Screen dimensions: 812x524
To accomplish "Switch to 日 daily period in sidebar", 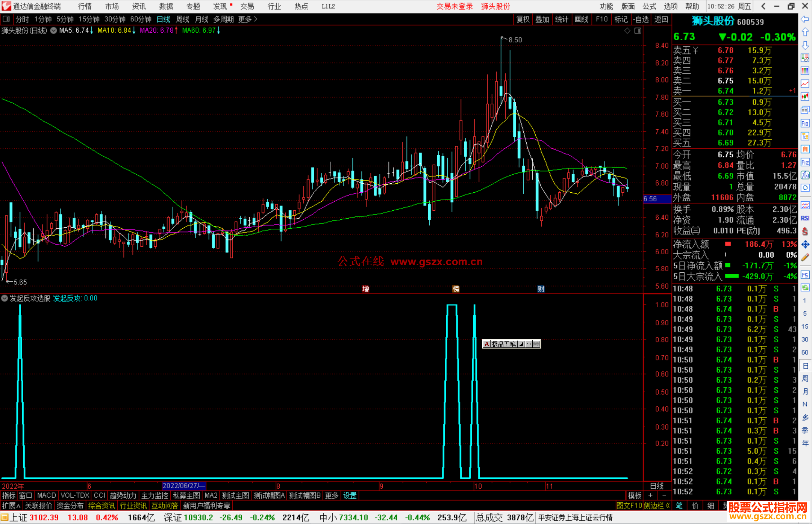I will pos(805,365).
